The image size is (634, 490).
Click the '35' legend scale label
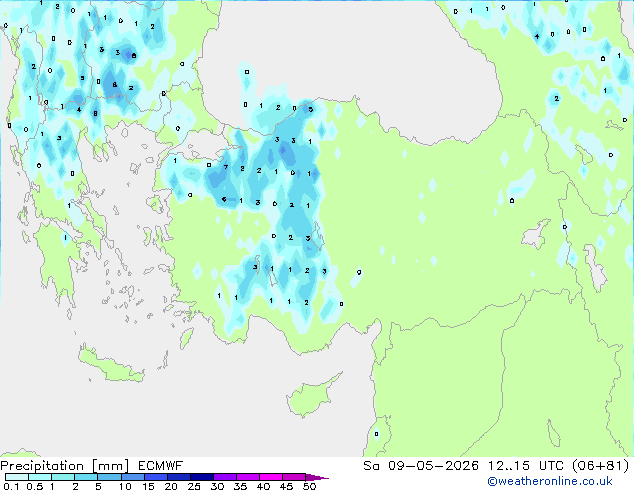pos(240,486)
